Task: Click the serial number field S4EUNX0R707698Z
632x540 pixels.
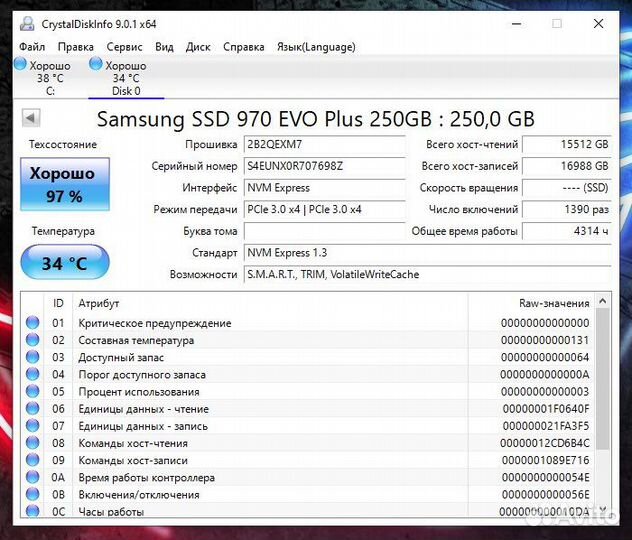Action: [324, 166]
